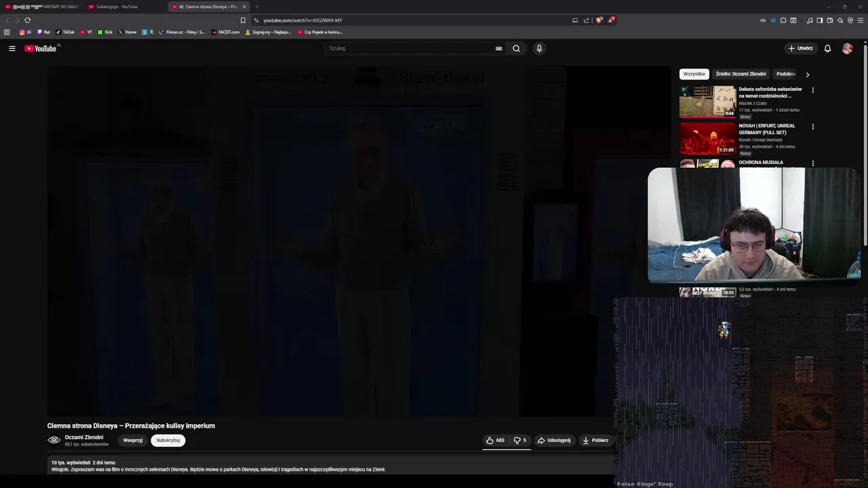The width and height of the screenshot is (868, 488).
Task: Open the TikTok bookmark
Action: tap(65, 32)
